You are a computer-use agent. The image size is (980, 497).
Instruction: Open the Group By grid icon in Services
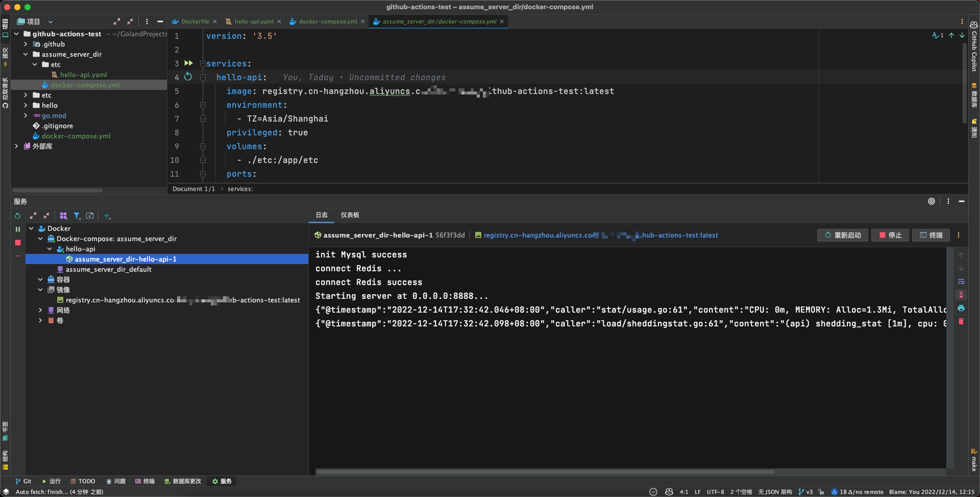(x=63, y=216)
